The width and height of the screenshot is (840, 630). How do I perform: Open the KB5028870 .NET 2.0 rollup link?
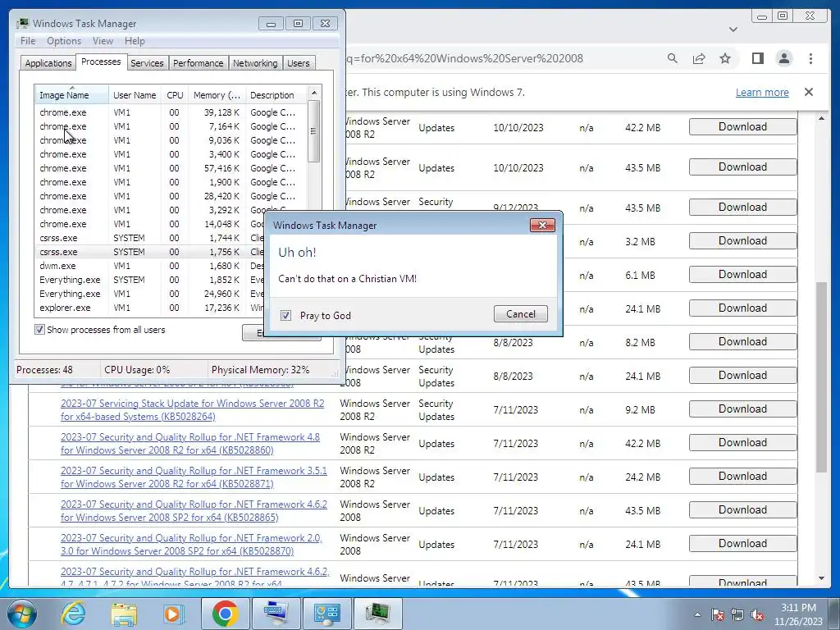[191, 545]
